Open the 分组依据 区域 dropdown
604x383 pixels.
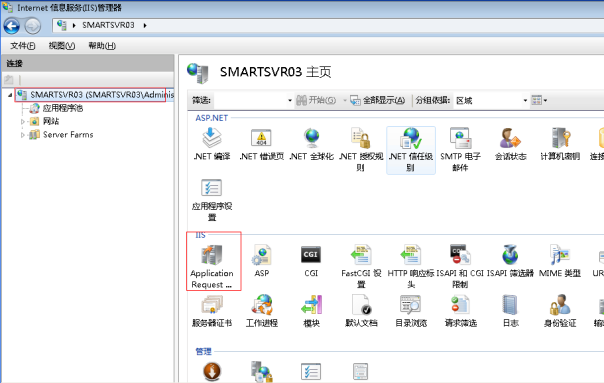pyautogui.click(x=491, y=101)
